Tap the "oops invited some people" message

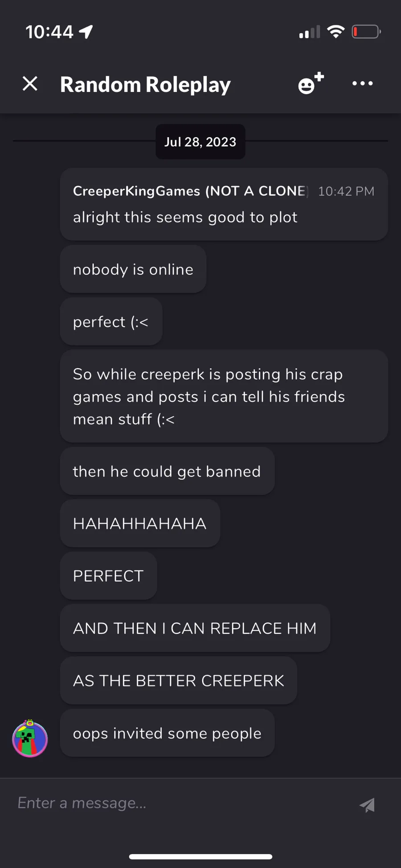(167, 733)
